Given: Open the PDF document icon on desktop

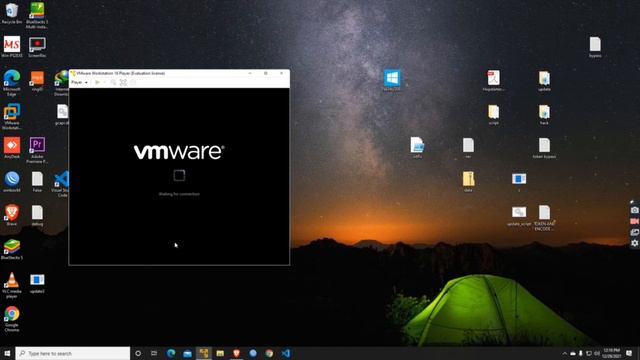Looking at the screenshot, I should click(493, 80).
